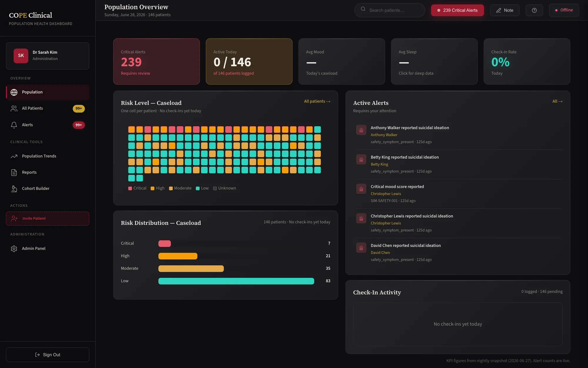Click the Note pencil icon

[x=499, y=10]
